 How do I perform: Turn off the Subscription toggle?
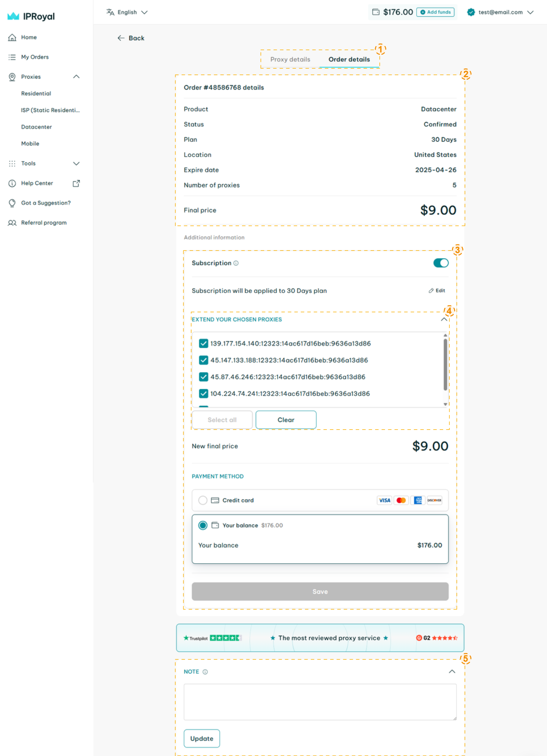coord(441,263)
